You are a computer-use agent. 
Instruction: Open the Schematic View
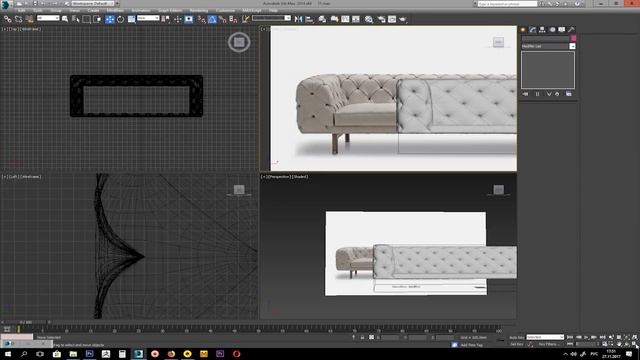[x=356, y=19]
